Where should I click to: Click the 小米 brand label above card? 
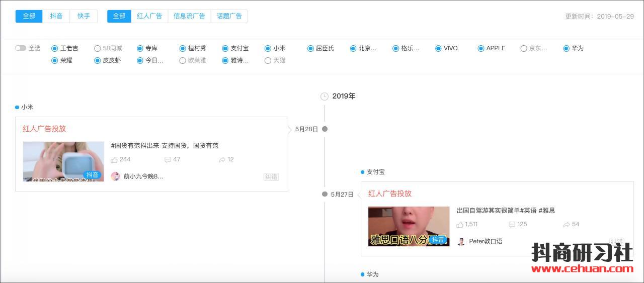click(x=27, y=107)
